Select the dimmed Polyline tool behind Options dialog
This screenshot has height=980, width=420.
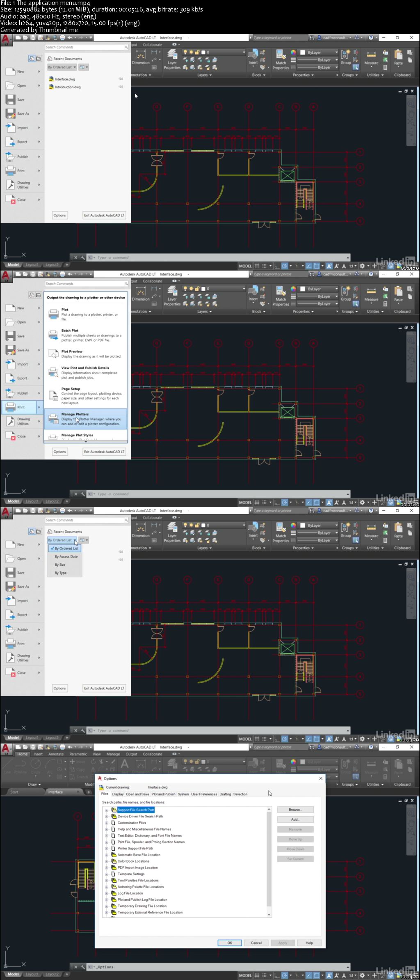[21, 766]
